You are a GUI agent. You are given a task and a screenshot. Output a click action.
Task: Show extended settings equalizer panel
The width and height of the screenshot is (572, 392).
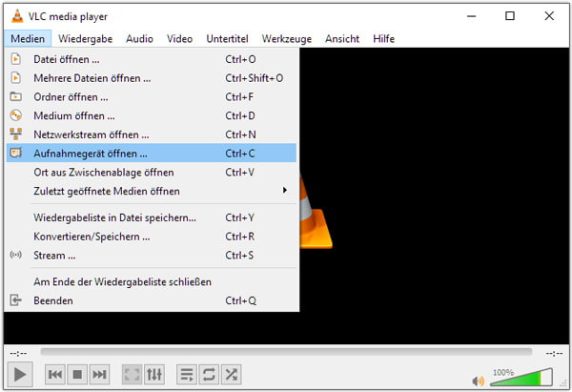tap(154, 375)
